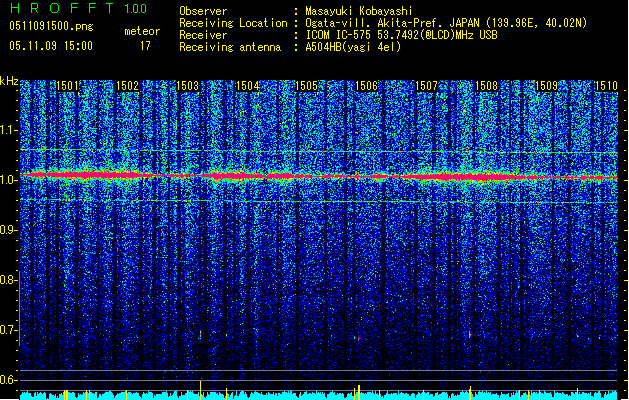Click the date stamp 05.11.09 15:00
Viewport: 629px width, 400px height.
point(51,46)
